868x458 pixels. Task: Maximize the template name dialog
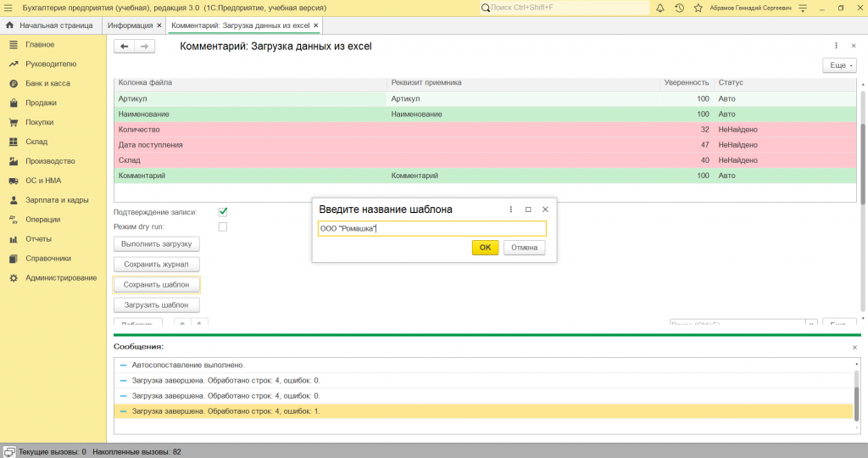pos(528,209)
